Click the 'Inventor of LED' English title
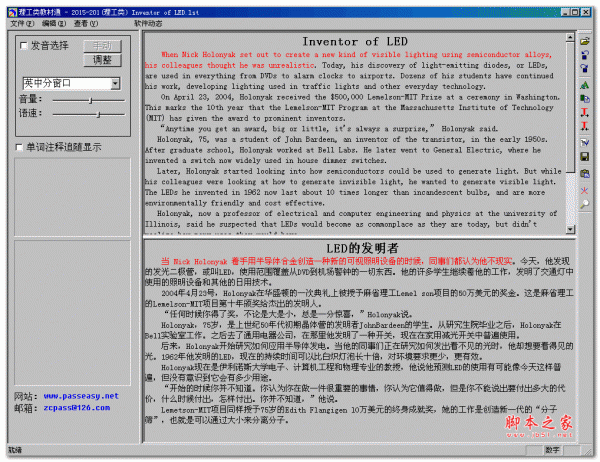 355,41
